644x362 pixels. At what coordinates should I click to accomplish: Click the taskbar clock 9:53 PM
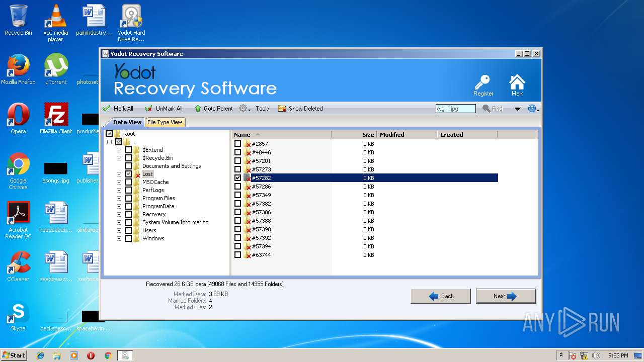618,355
